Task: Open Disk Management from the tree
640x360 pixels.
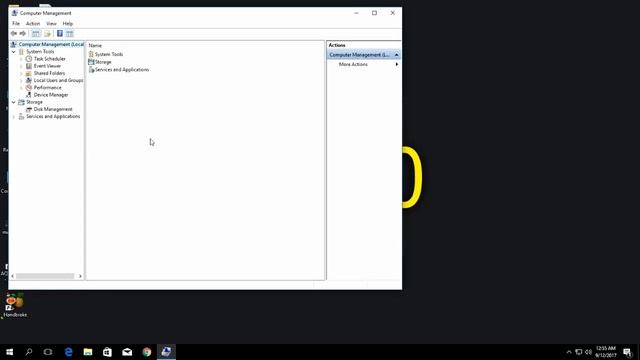Action: (53, 109)
